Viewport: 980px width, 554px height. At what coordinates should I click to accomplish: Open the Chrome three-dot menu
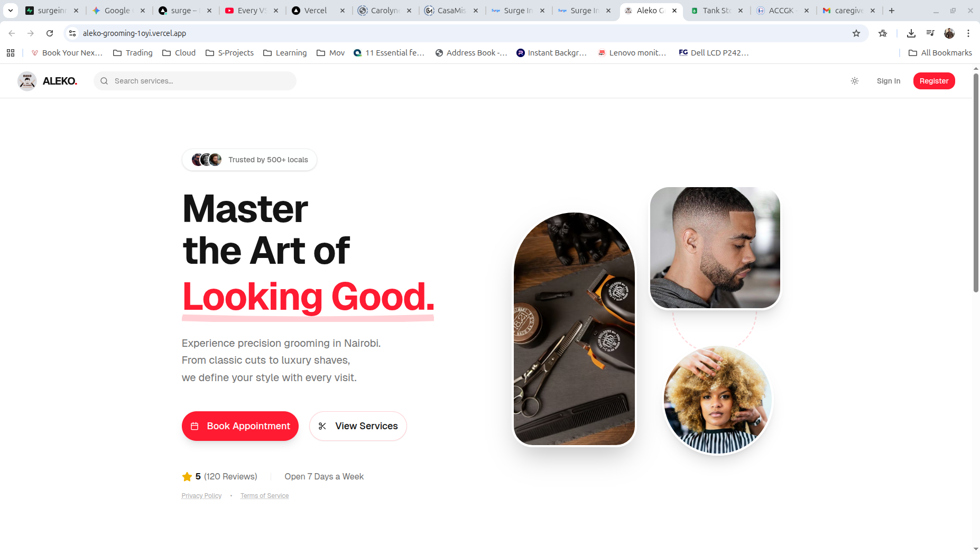[x=968, y=33]
